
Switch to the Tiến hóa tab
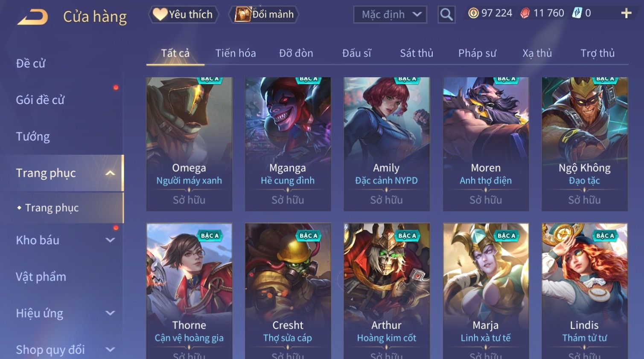(x=236, y=53)
